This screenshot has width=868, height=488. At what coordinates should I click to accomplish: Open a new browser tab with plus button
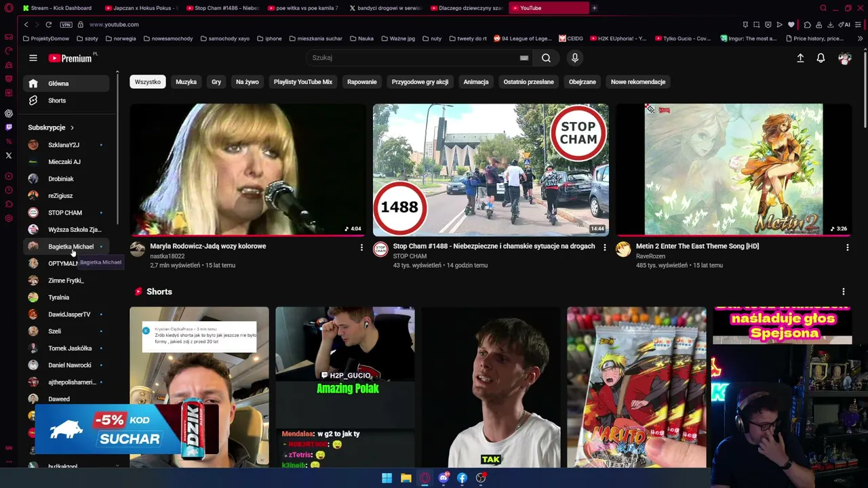point(594,8)
